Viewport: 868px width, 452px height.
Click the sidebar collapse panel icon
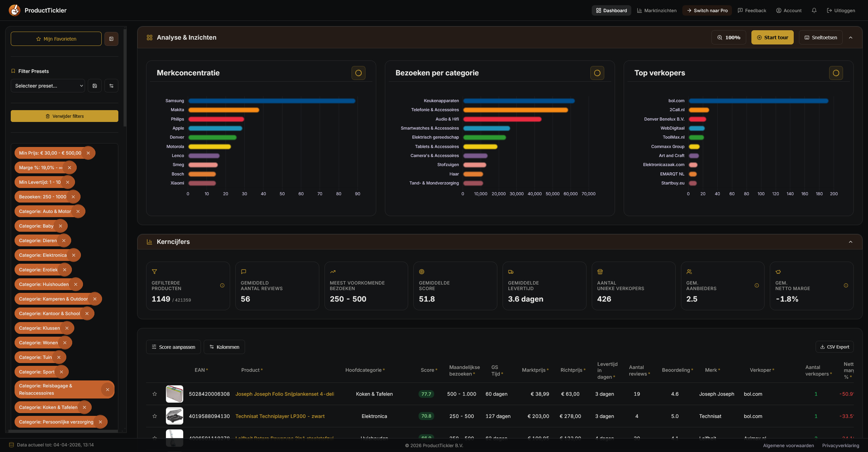[111, 39]
